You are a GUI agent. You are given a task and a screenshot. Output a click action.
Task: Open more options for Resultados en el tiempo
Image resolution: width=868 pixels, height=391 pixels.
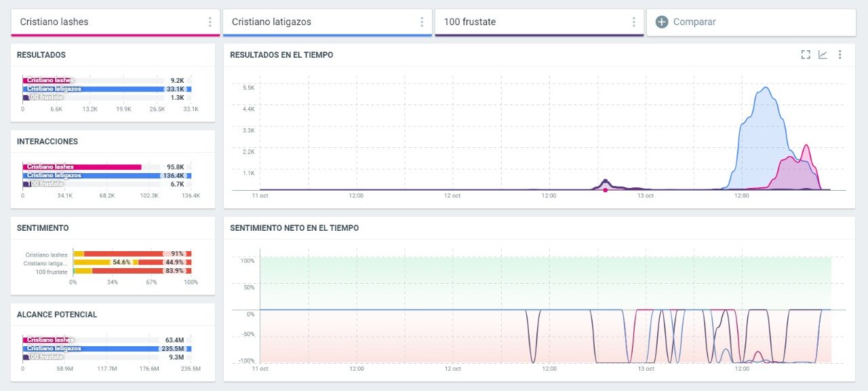[840, 55]
